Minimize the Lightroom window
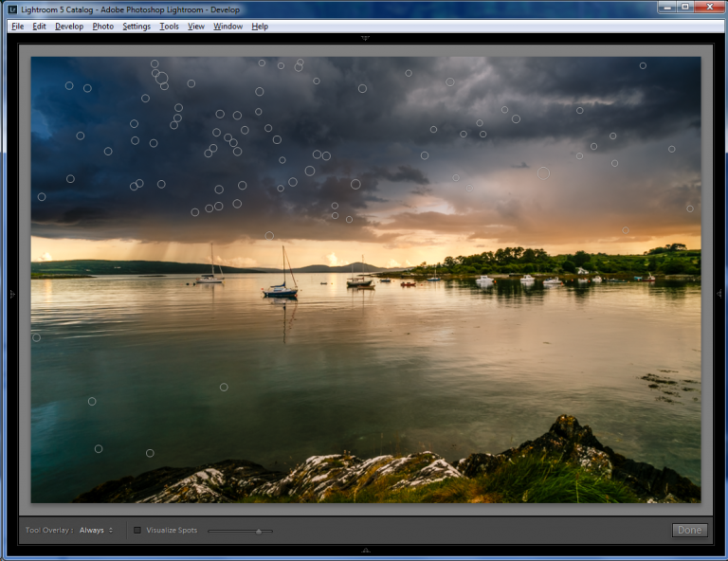This screenshot has height=561, width=728. (x=666, y=7)
